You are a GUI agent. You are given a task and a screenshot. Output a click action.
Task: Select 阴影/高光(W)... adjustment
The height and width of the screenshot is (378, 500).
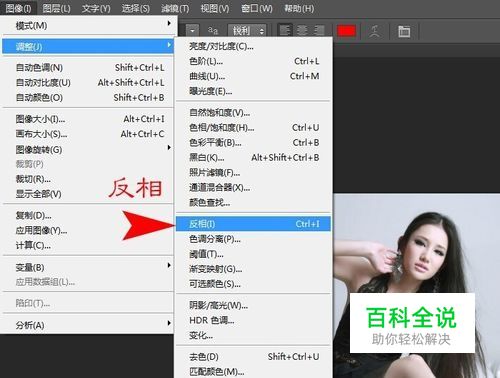click(x=253, y=305)
